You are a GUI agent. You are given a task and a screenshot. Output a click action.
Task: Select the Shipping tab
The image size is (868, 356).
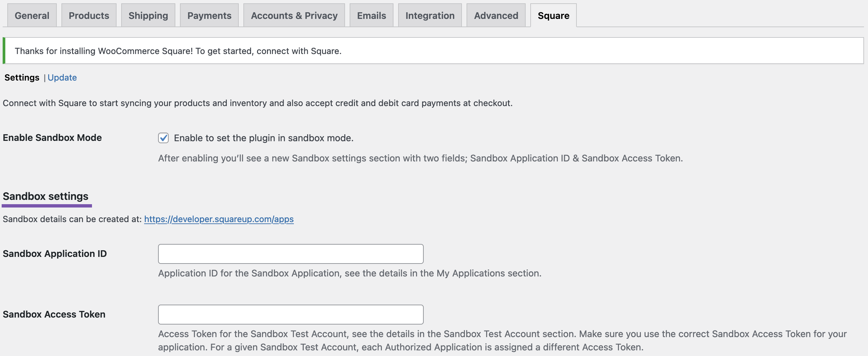coord(148,15)
